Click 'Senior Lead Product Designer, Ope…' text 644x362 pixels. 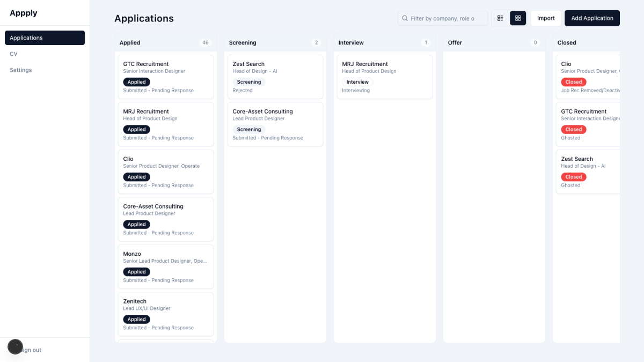pos(165,261)
